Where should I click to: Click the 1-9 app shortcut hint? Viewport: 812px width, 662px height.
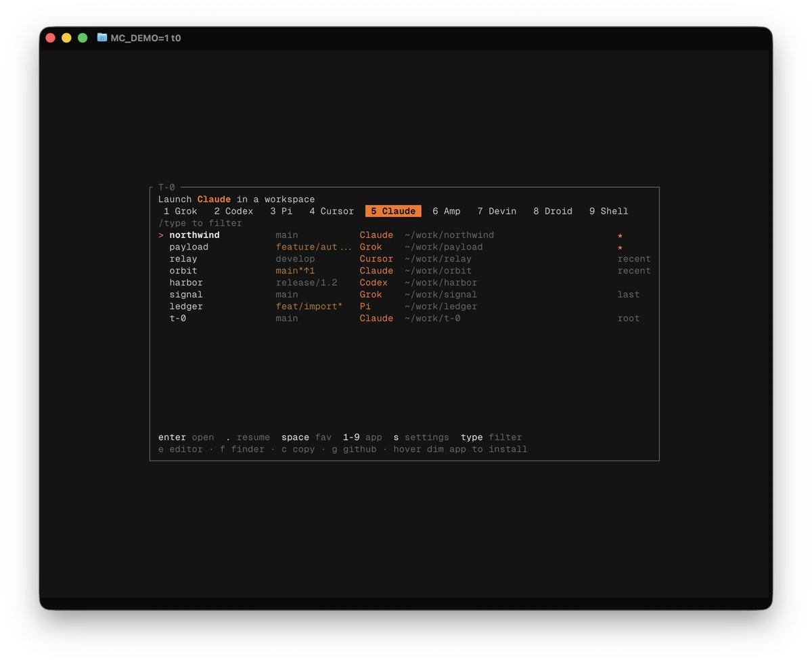click(363, 438)
